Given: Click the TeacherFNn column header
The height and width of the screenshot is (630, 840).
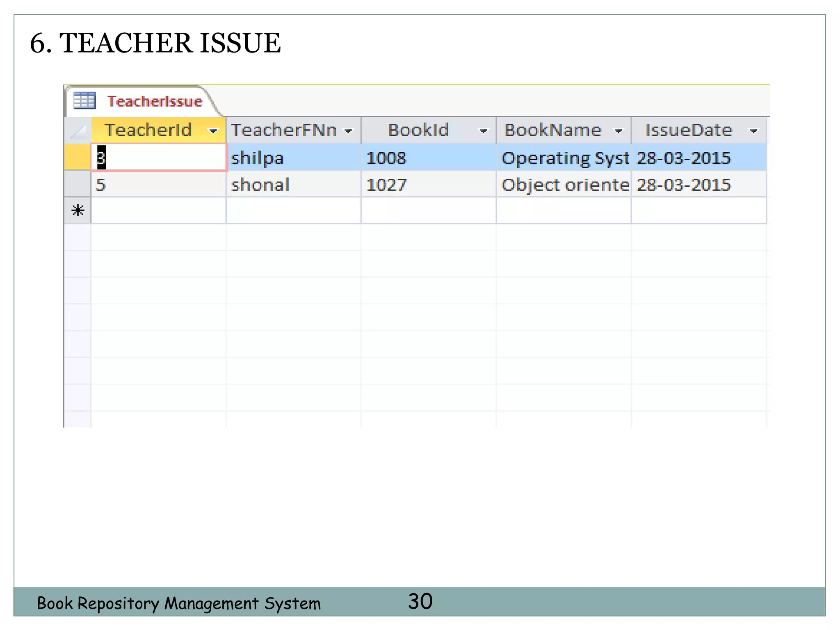Looking at the screenshot, I should click(293, 130).
